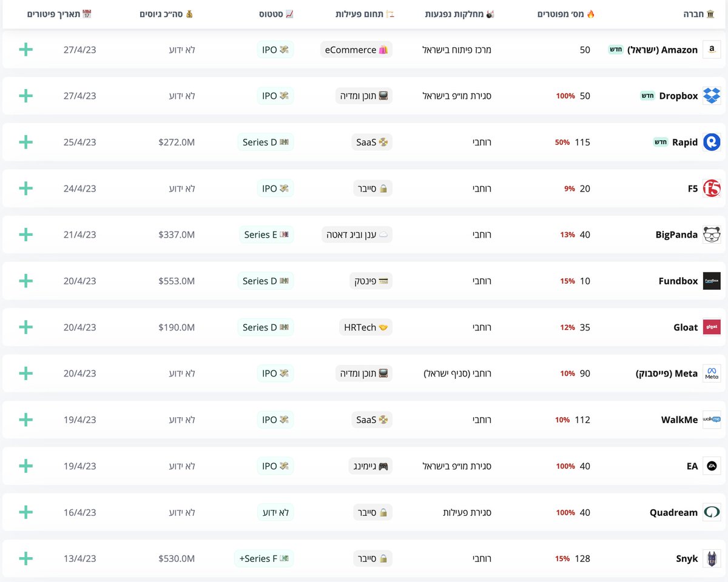Click ענן וביג דאטה tag
The width and height of the screenshot is (728, 582).
pyautogui.click(x=357, y=235)
